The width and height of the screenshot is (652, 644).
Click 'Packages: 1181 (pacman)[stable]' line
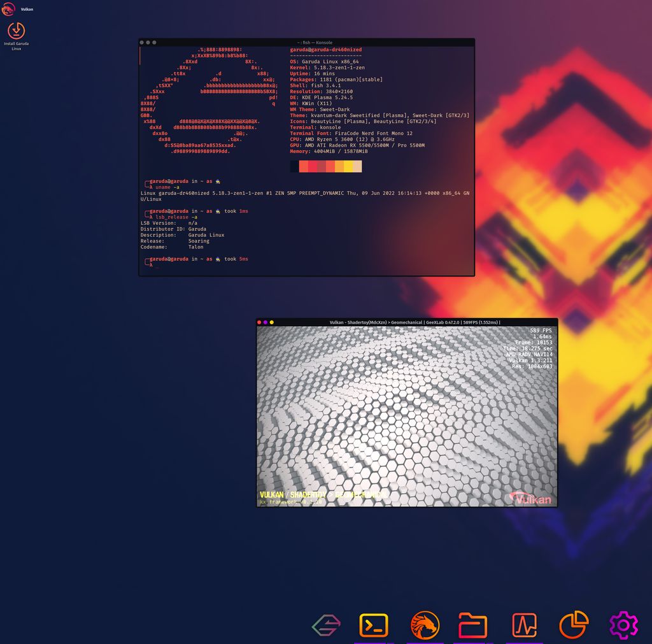point(336,80)
